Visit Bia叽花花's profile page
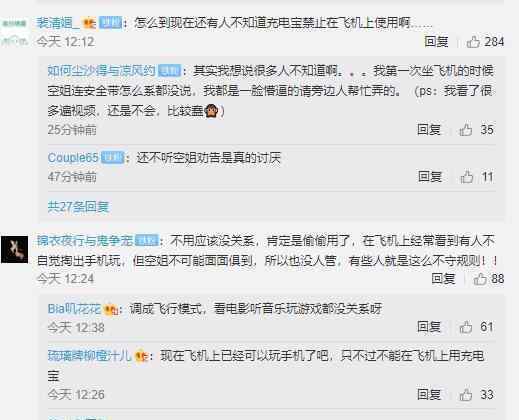 (x=74, y=309)
